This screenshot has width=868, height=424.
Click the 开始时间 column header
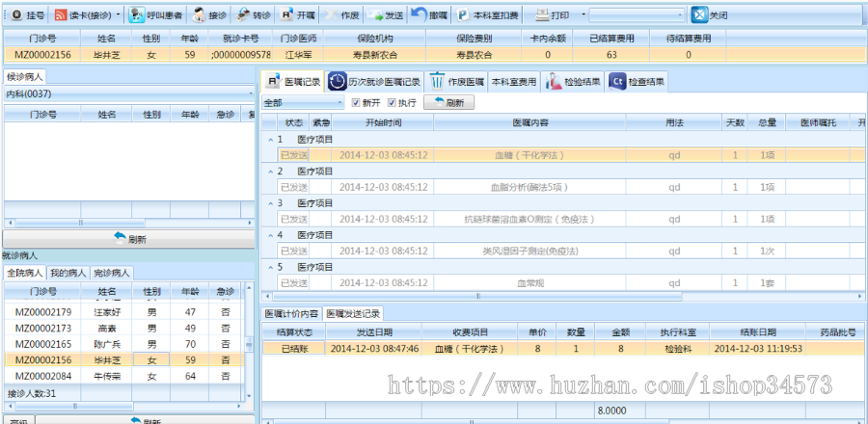pyautogui.click(x=383, y=122)
